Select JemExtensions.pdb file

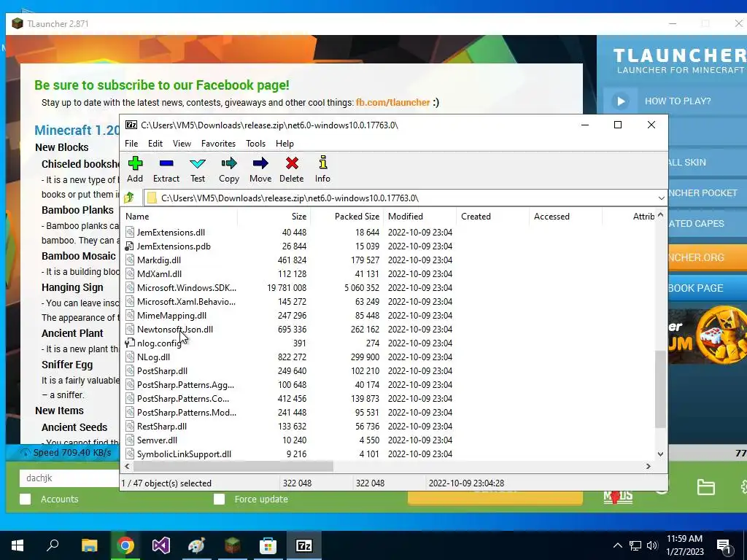tap(174, 246)
